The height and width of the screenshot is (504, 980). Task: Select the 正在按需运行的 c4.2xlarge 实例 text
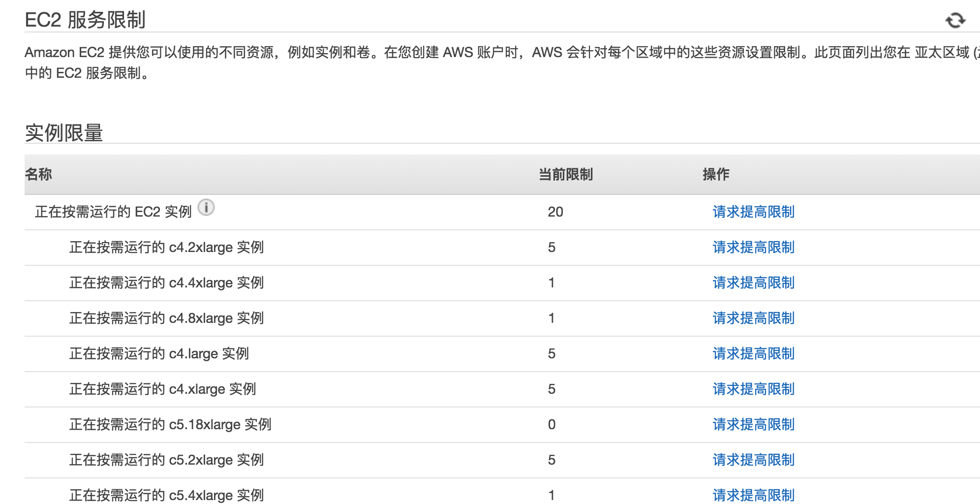167,247
